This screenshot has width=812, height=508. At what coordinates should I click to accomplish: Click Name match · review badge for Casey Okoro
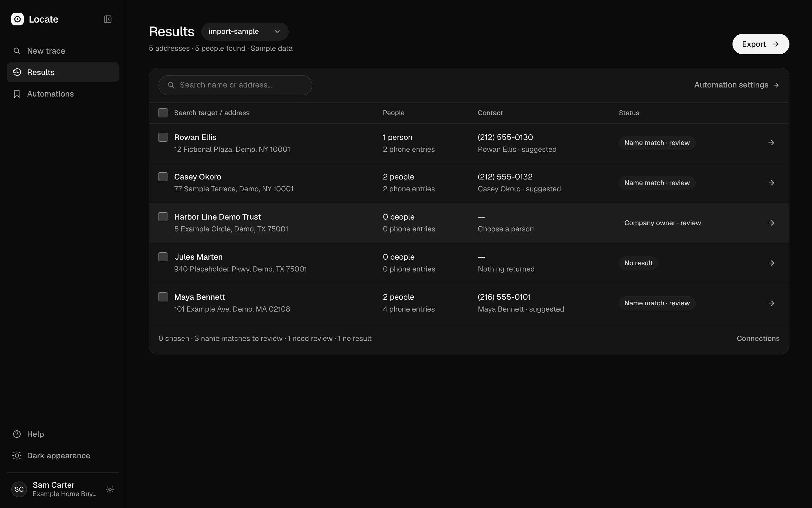[x=657, y=183]
